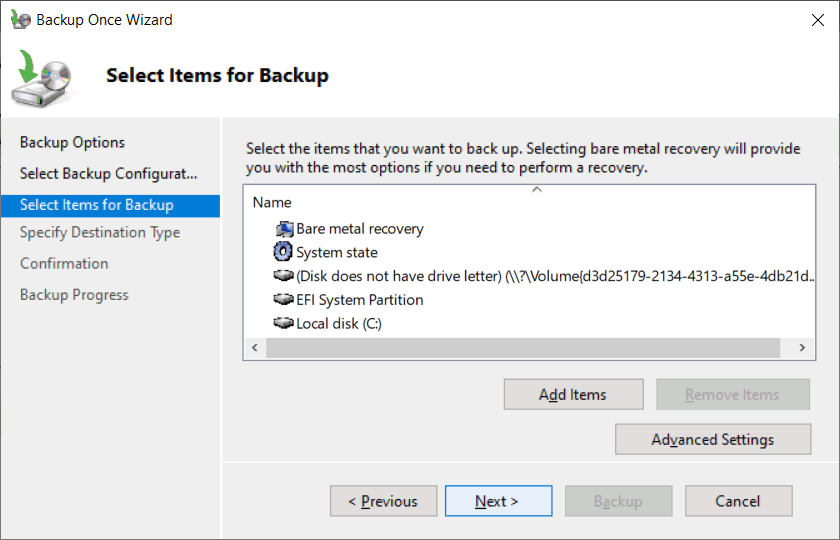Close the Backup Once Wizard window
Image resolution: width=840 pixels, height=540 pixels.
[818, 20]
